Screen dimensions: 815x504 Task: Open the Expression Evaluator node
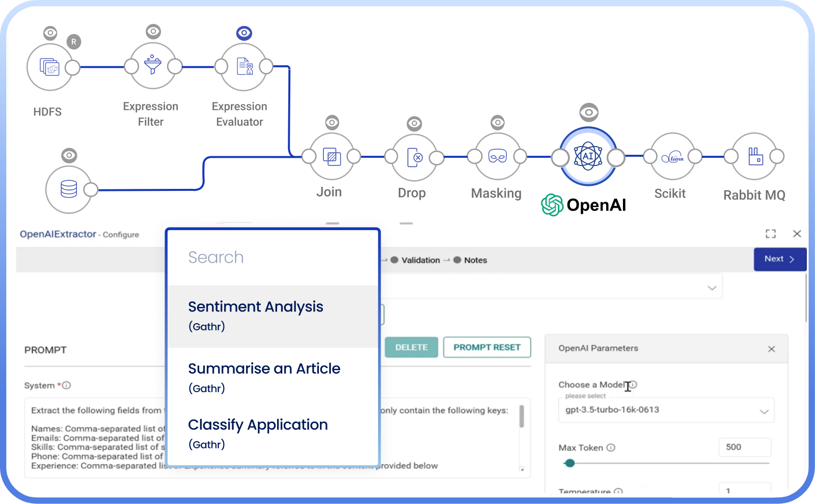pyautogui.click(x=244, y=67)
